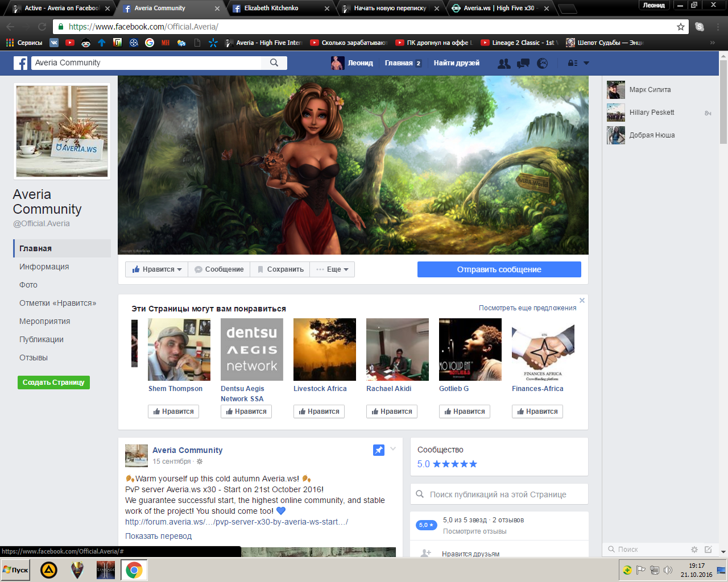Switch to Averia.ws High Five x30 tab

pos(500,9)
